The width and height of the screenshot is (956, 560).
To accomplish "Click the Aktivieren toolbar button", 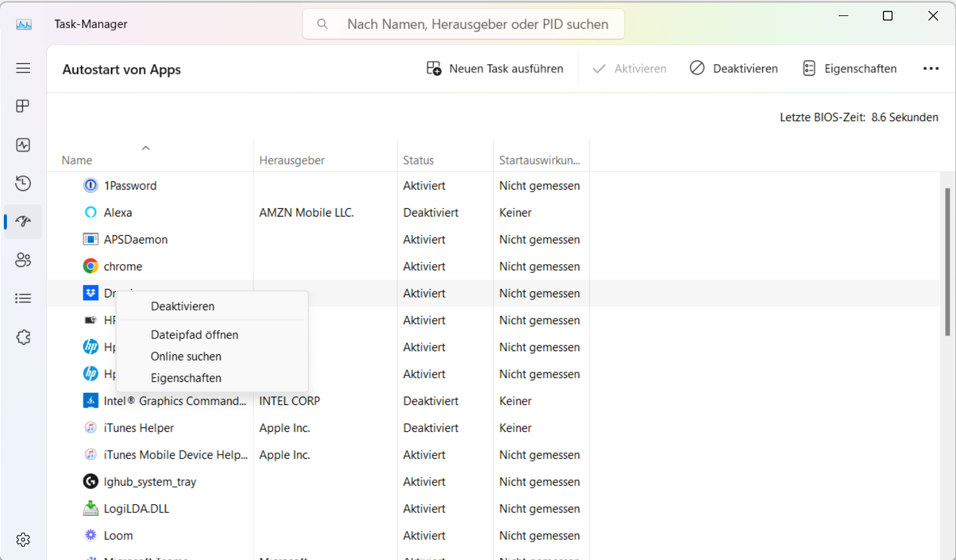I will click(x=630, y=69).
